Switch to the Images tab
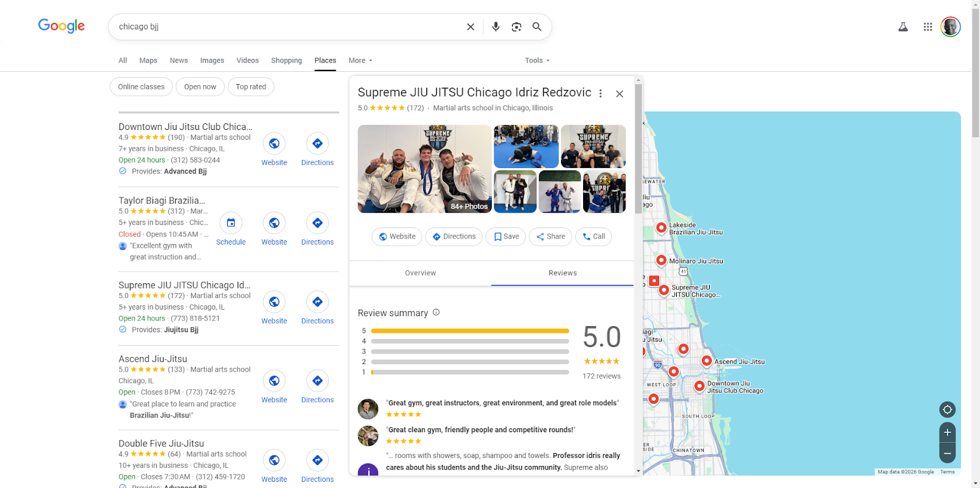980x488 pixels. click(212, 61)
